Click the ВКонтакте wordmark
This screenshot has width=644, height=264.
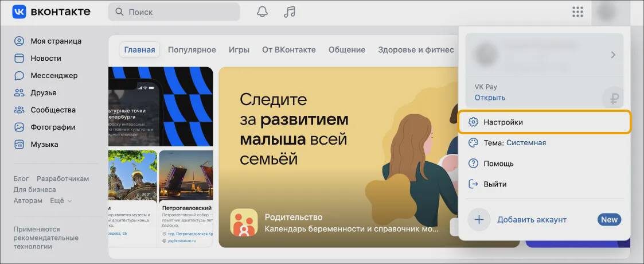click(x=60, y=11)
